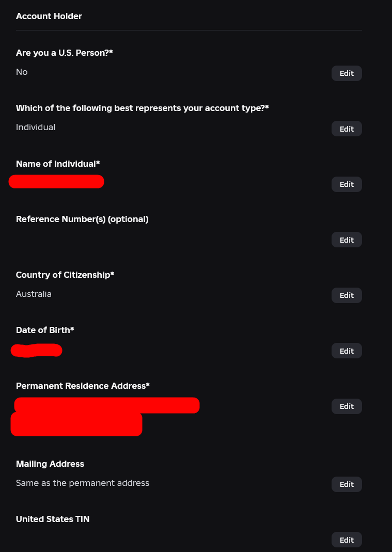Click the redacted individual name value
Screen dimensions: 392x552
pos(56,181)
